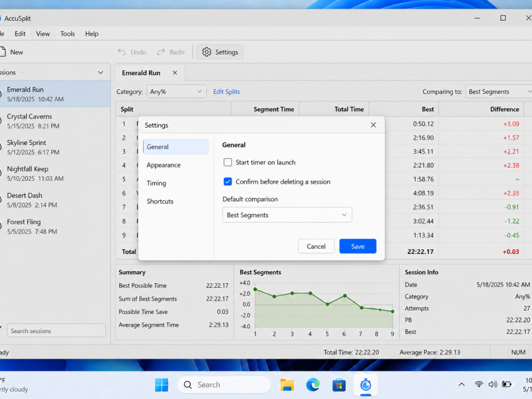
Task: Open Default comparison dropdown
Action: (x=287, y=215)
